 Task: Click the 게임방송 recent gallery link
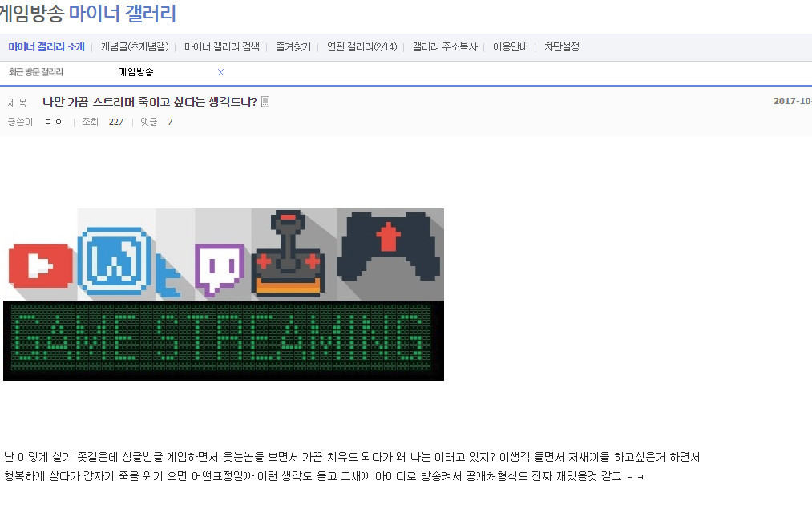tap(136, 72)
